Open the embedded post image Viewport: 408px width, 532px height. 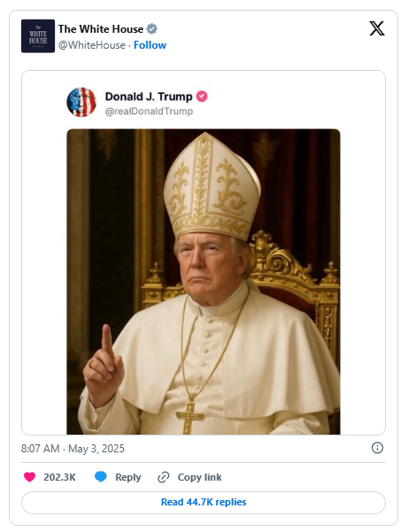tap(204, 281)
